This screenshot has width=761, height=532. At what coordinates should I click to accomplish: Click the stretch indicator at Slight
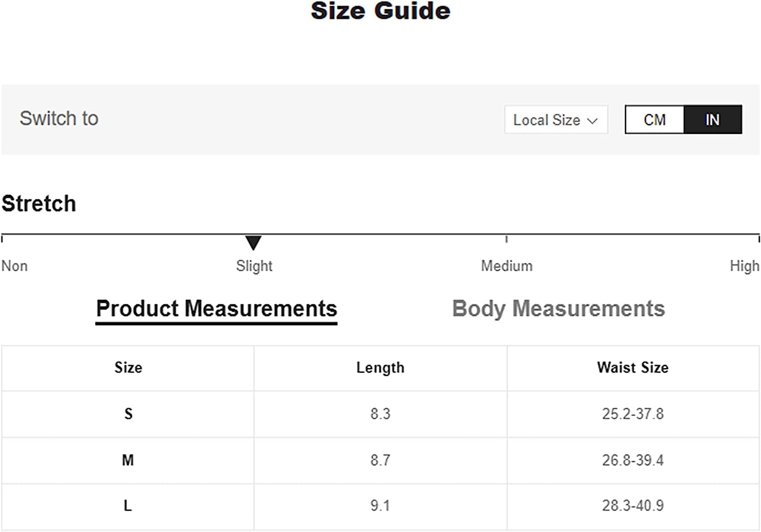[x=254, y=243]
